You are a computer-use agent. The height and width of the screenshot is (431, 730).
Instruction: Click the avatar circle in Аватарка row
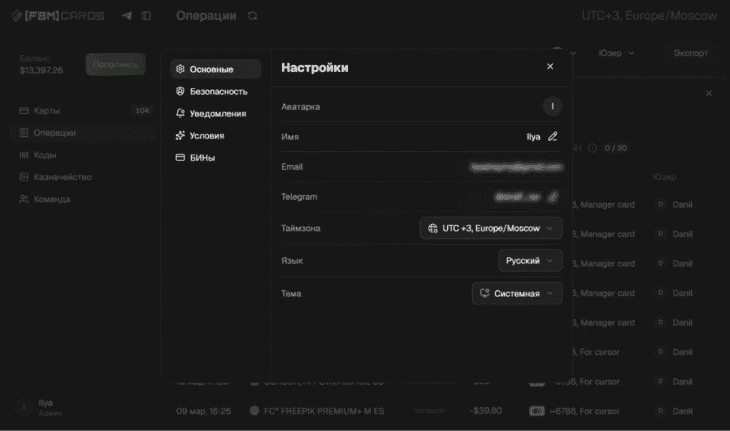coord(552,106)
